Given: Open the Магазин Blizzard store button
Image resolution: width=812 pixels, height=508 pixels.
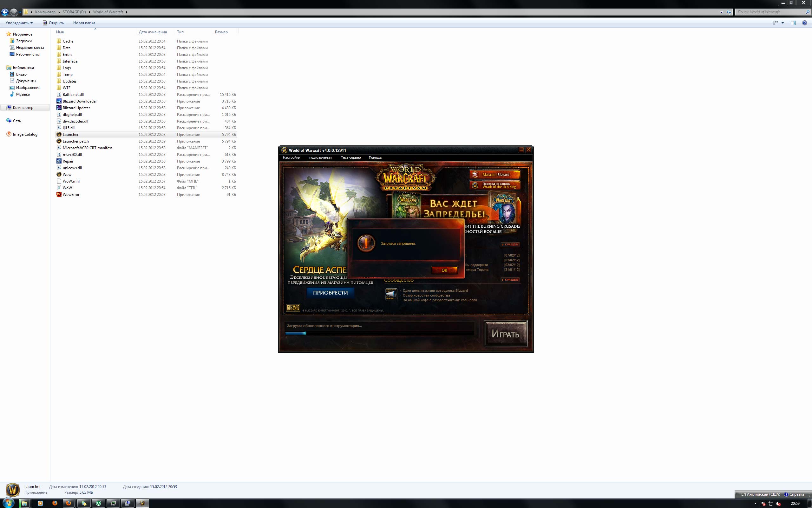Looking at the screenshot, I should pos(494,175).
